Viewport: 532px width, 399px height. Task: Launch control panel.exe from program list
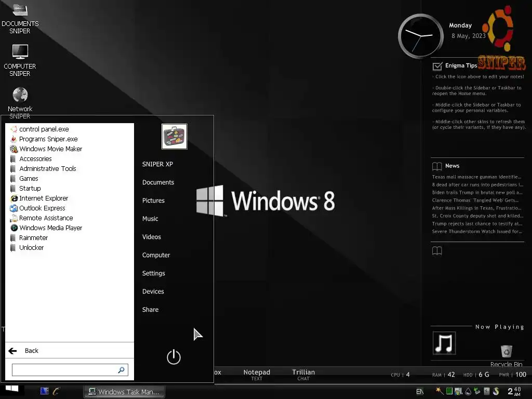(x=39, y=129)
